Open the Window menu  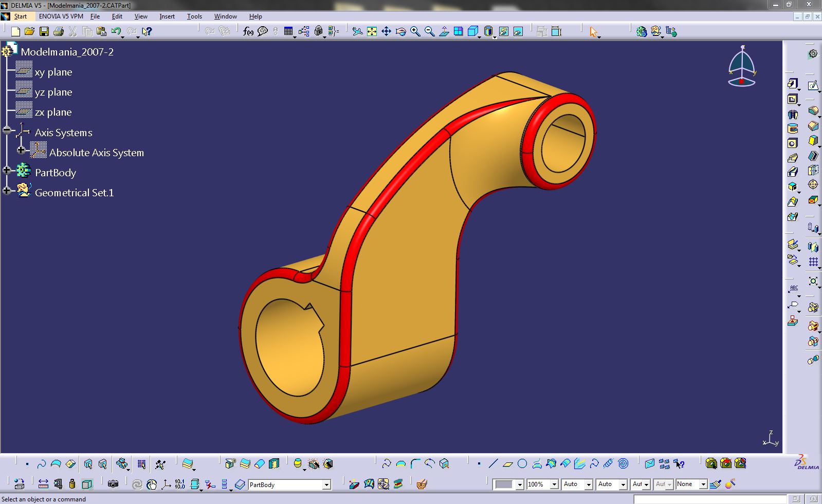(226, 16)
